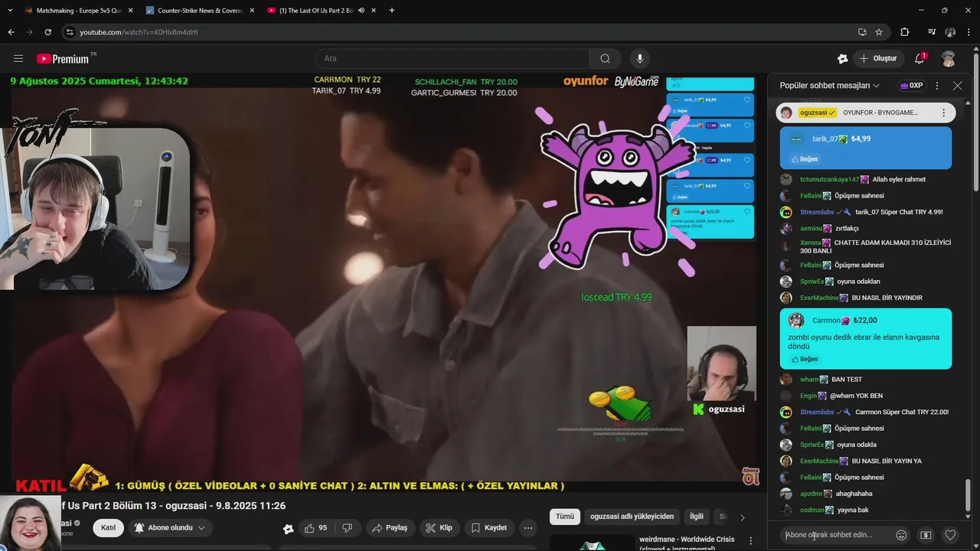Click the icon left of Oluştur
Image resolution: width=980 pixels, height=551 pixels.
tap(842, 59)
